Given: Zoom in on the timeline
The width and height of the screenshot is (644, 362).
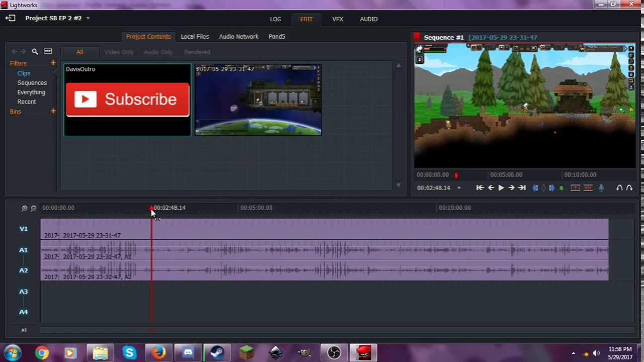Looking at the screenshot, I should coord(24,208).
